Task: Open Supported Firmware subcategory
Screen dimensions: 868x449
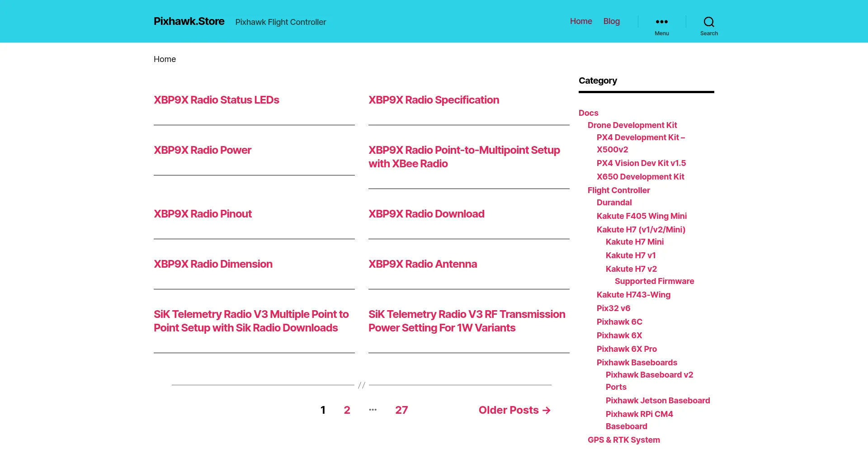Action: [x=654, y=281]
